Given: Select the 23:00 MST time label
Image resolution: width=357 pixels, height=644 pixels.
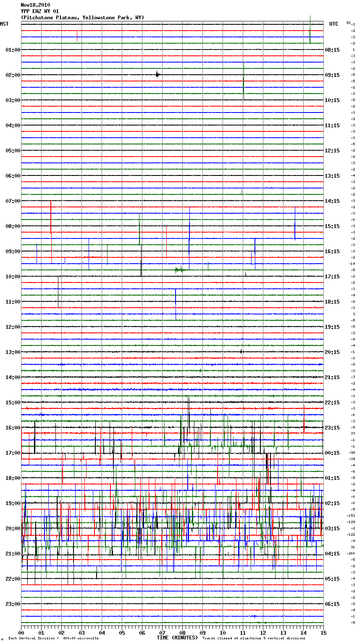Looking at the screenshot, I should coord(13,604).
